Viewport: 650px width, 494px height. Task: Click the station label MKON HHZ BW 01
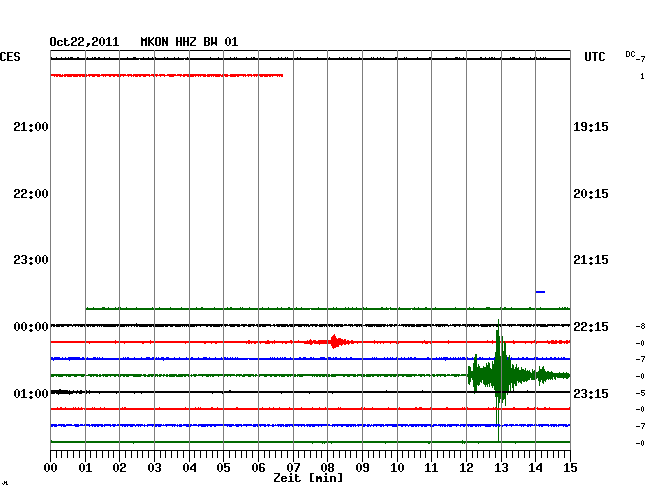coord(189,42)
